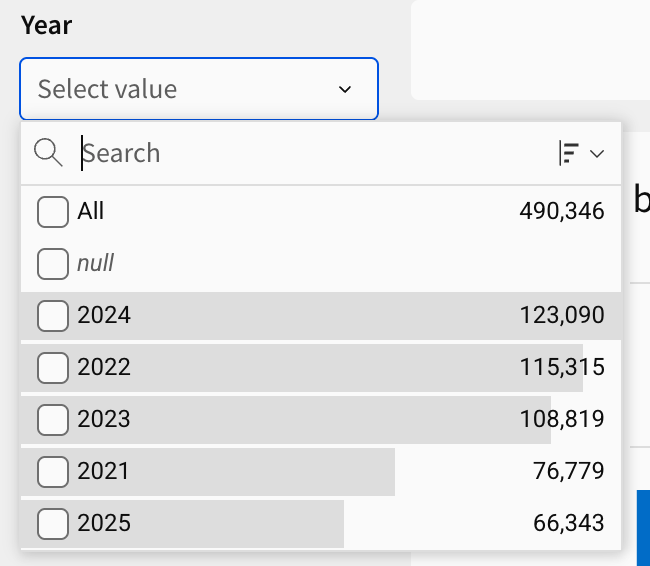Check the All checkbox
This screenshot has height=566, width=650.
pyautogui.click(x=53, y=212)
